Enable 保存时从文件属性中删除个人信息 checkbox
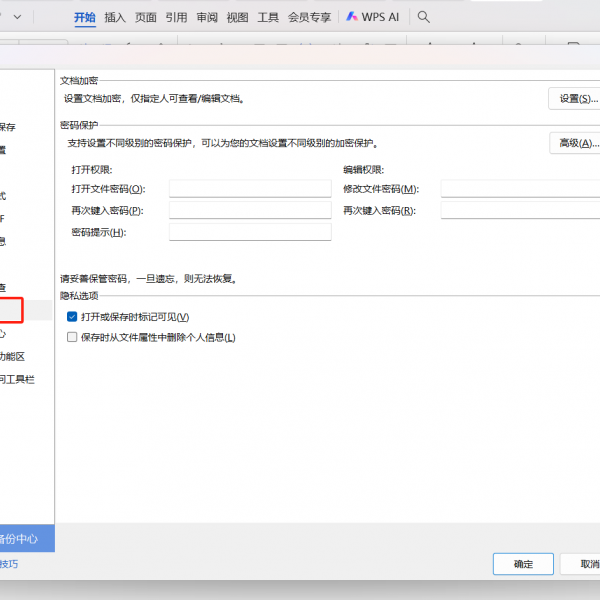Screen dimensions: 600x600 point(72,338)
